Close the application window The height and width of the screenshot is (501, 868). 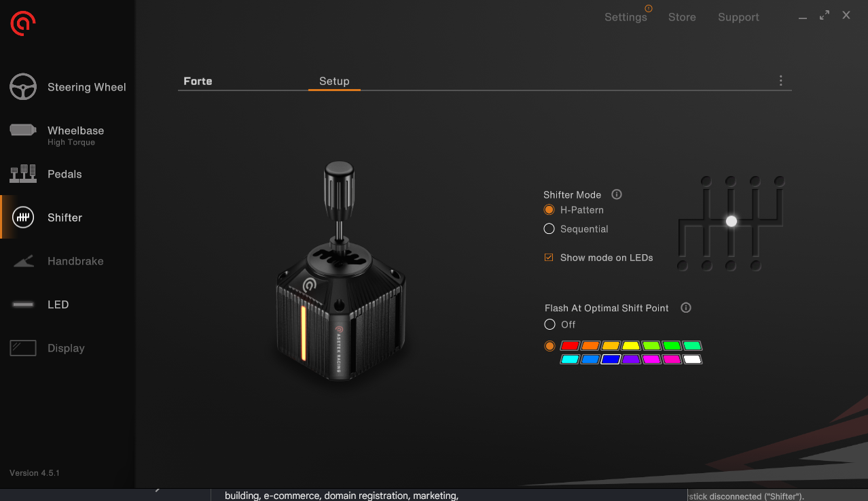pyautogui.click(x=846, y=15)
